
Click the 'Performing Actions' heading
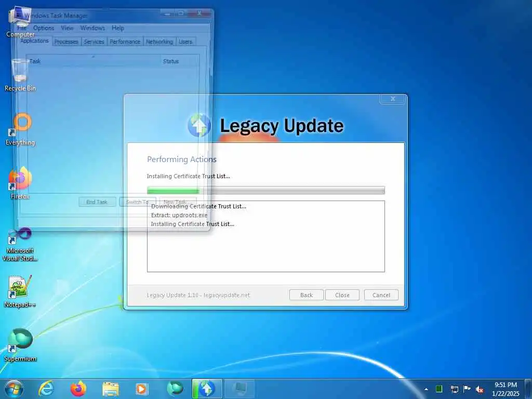pyautogui.click(x=182, y=159)
